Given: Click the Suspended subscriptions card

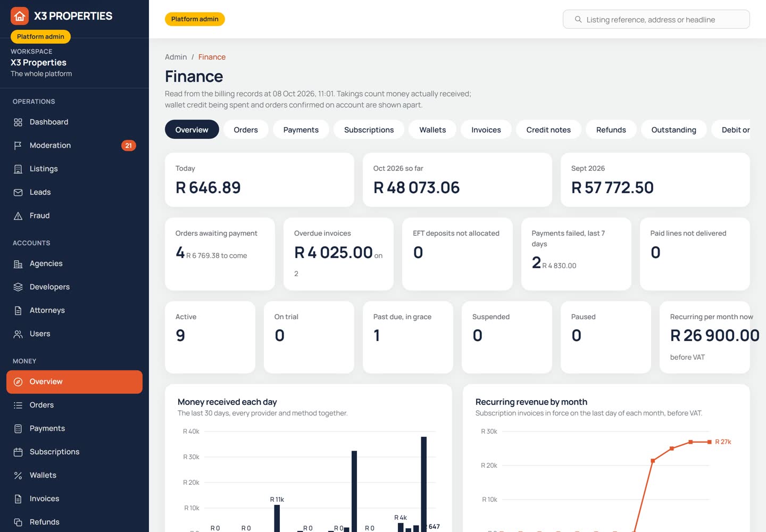Looking at the screenshot, I should point(507,337).
